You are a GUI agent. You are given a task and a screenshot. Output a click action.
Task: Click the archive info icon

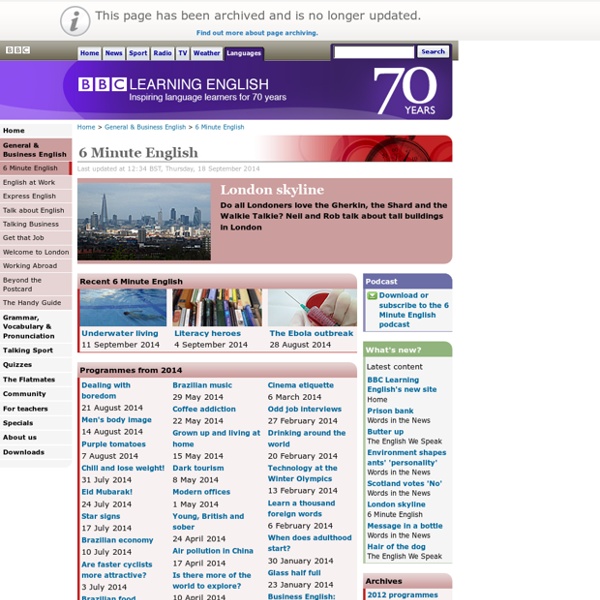click(x=75, y=21)
